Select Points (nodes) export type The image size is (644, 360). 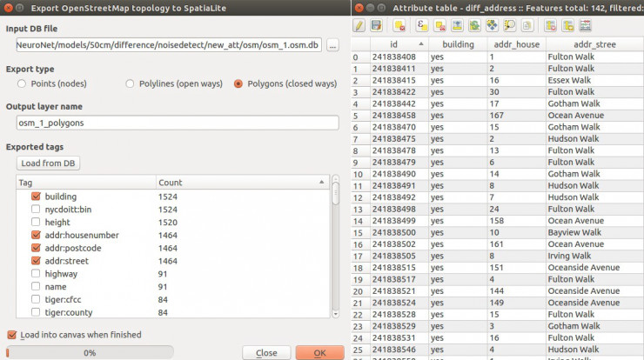(22, 83)
